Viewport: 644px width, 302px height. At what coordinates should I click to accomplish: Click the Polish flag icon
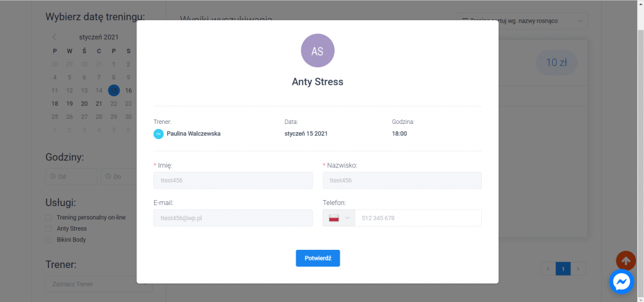point(333,218)
